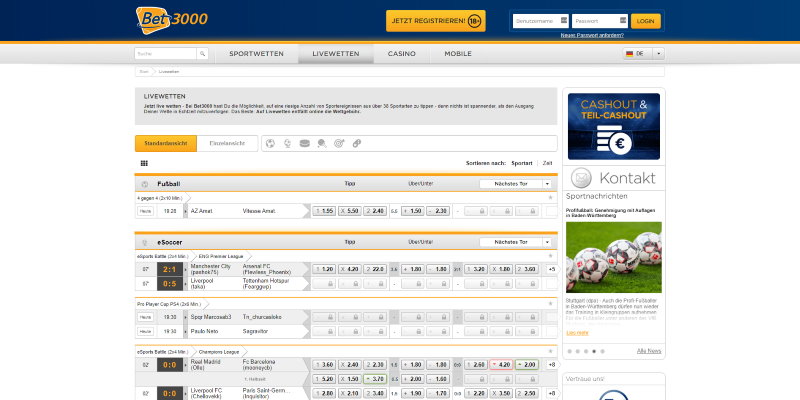
Task: Click the Bet3000 logo
Action: point(171,20)
